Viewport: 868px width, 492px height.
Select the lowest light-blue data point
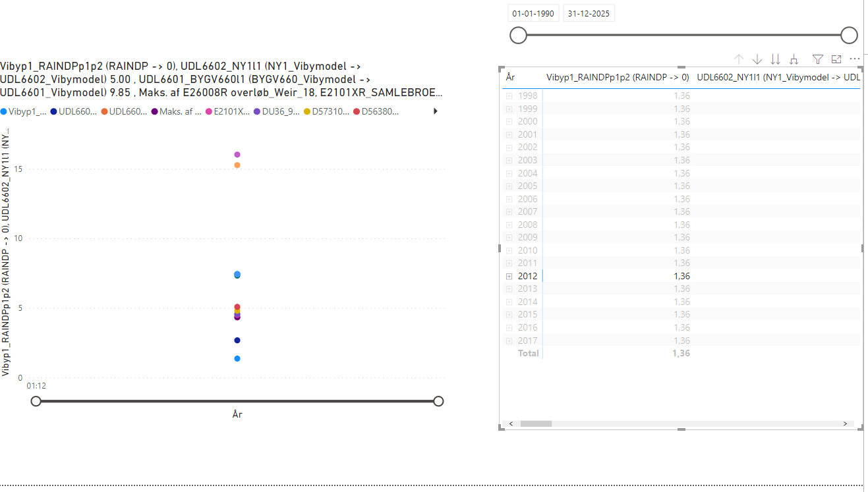[x=237, y=359]
